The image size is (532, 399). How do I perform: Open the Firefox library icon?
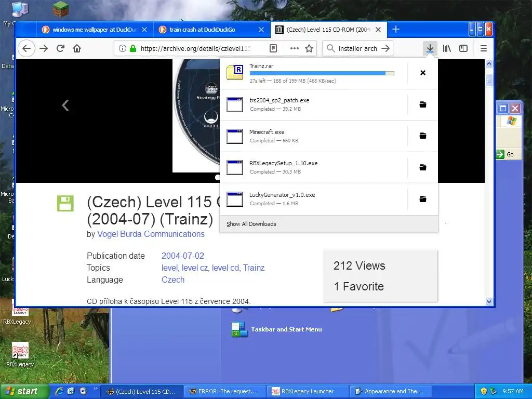point(447,48)
